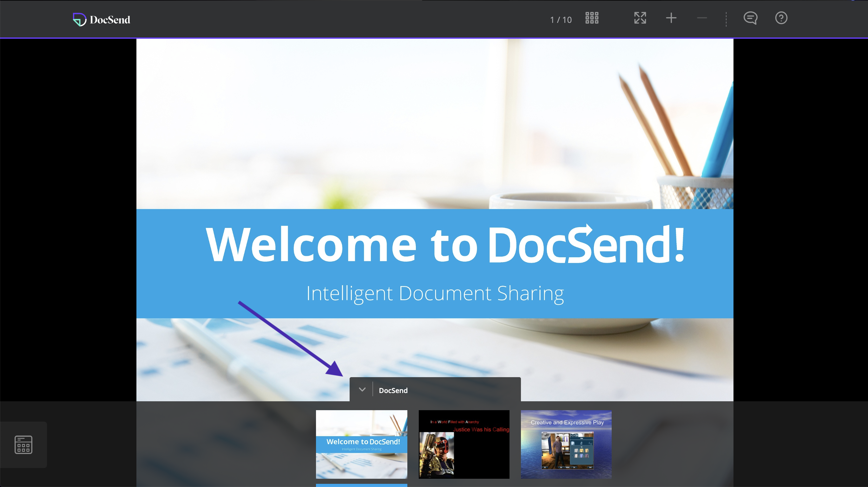Open the Creative and Expressive Play thumbnail
The image size is (868, 487).
[x=566, y=444]
